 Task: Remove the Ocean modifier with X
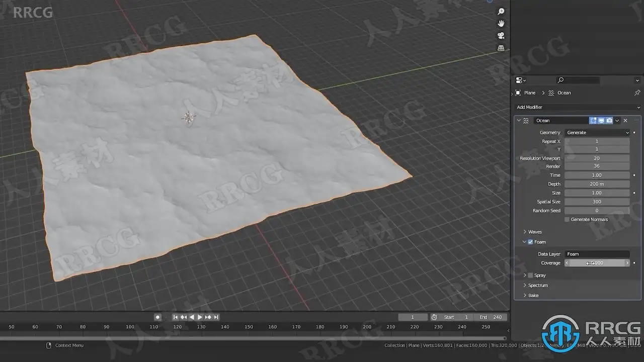[x=625, y=121]
